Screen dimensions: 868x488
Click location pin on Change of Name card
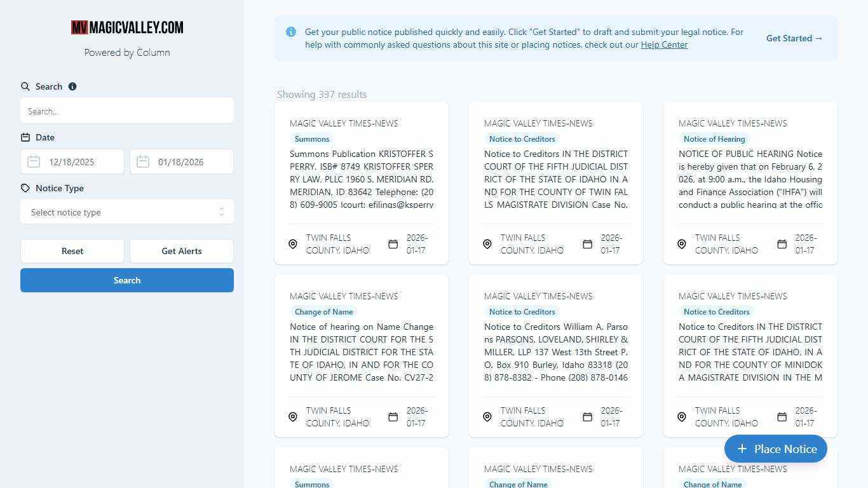pos(293,417)
